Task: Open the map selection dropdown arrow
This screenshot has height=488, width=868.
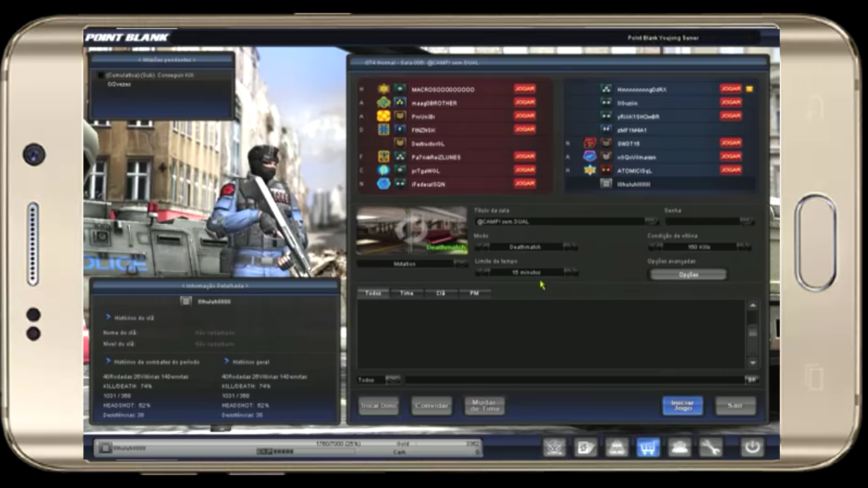Action: [460, 263]
